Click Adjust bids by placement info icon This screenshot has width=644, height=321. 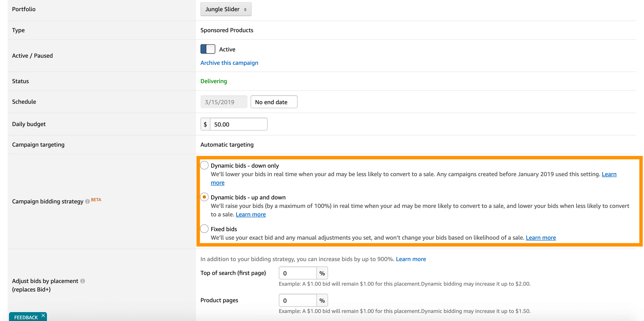coord(83,281)
